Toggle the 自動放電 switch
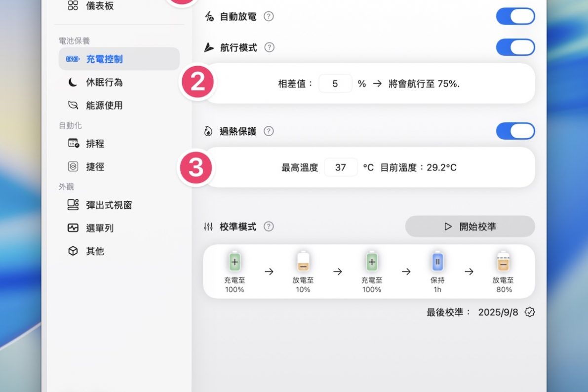 point(515,16)
